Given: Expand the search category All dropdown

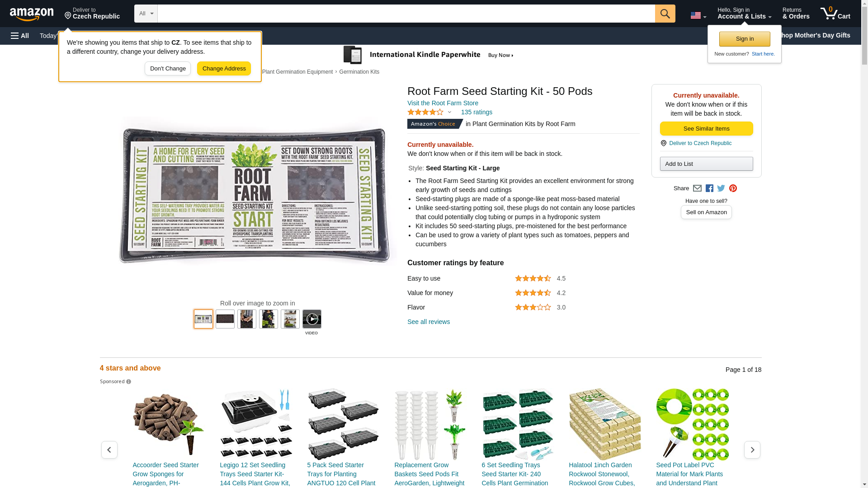Looking at the screenshot, I should pyautogui.click(x=146, y=14).
